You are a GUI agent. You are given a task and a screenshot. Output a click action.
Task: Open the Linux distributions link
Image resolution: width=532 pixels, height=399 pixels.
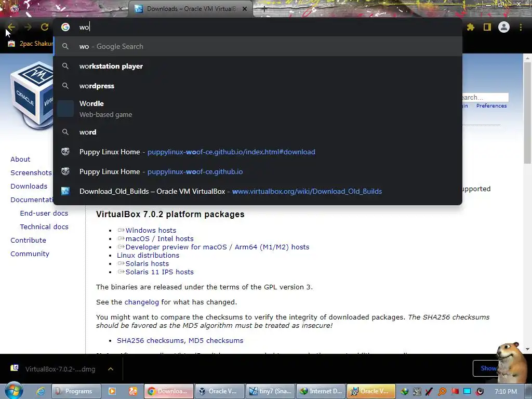(x=148, y=255)
